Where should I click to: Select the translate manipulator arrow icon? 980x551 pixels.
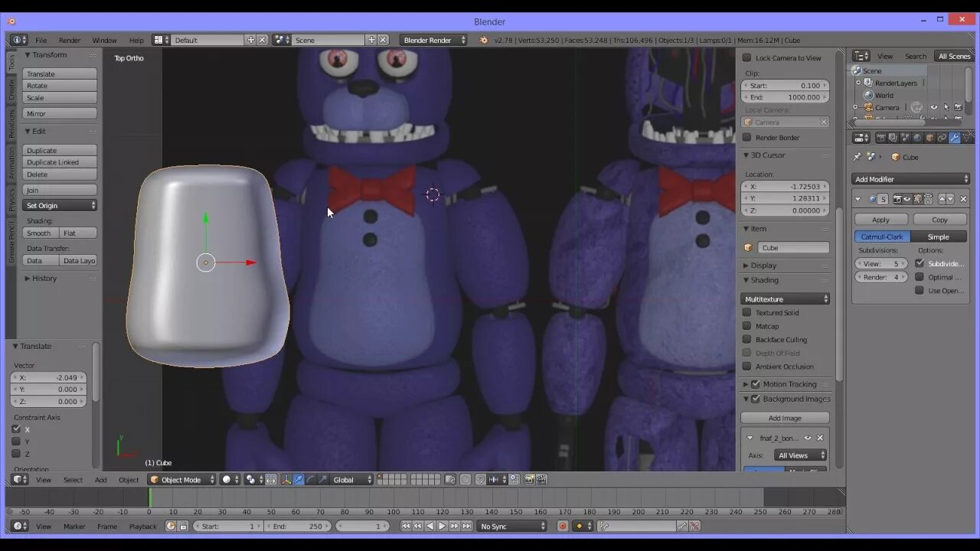(x=298, y=479)
